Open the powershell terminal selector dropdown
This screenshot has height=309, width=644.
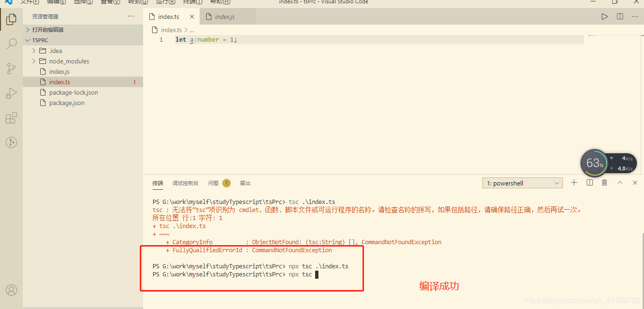[x=522, y=183]
